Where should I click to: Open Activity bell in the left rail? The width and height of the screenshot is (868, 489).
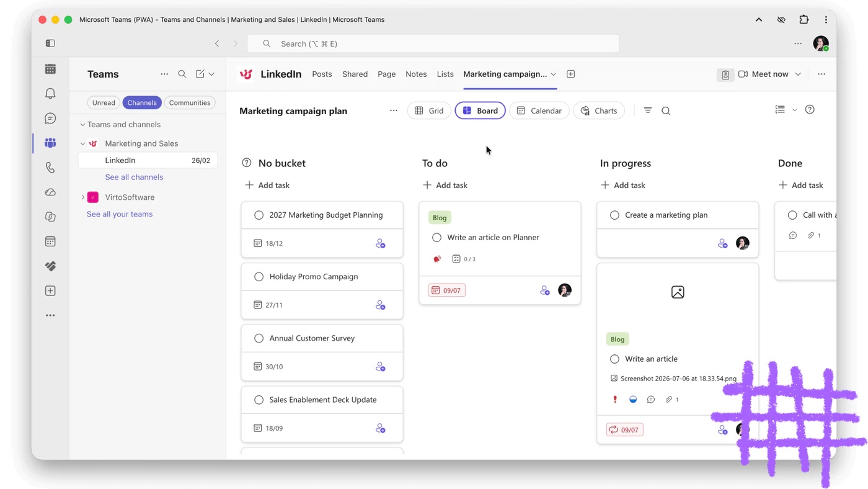50,94
